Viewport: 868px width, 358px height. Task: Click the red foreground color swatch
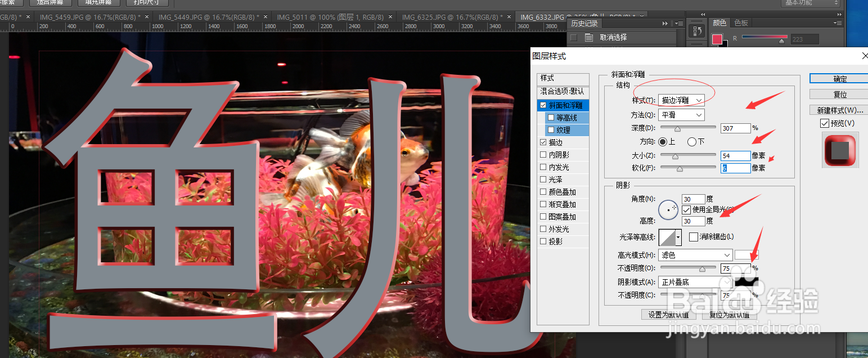point(717,39)
